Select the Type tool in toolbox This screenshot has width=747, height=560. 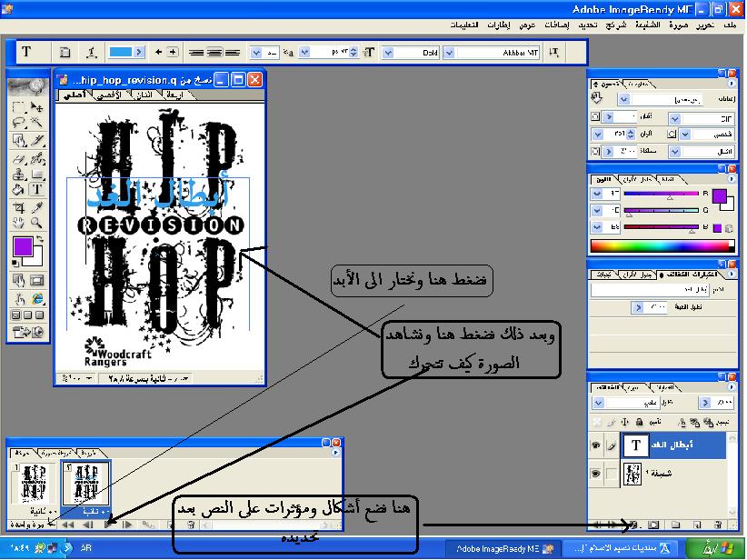tap(37, 190)
